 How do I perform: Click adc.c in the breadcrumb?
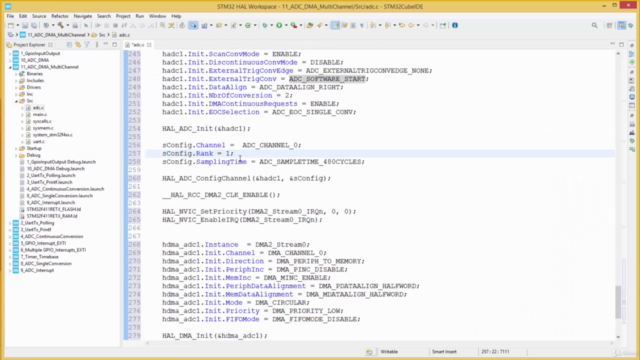point(124,35)
